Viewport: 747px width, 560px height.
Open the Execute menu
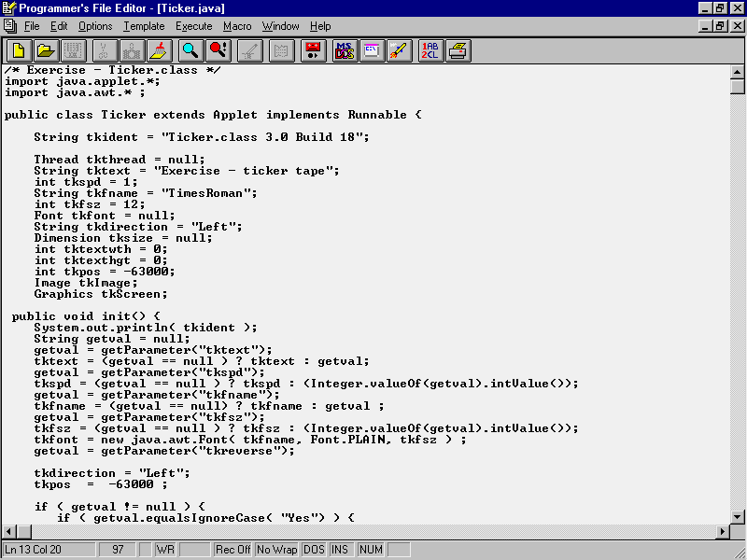pyautogui.click(x=193, y=26)
